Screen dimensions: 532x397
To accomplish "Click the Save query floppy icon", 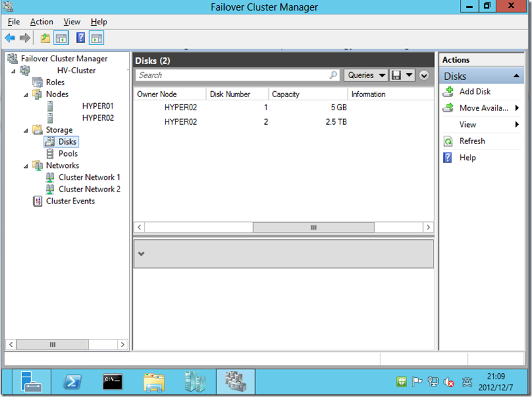I will click(x=396, y=75).
